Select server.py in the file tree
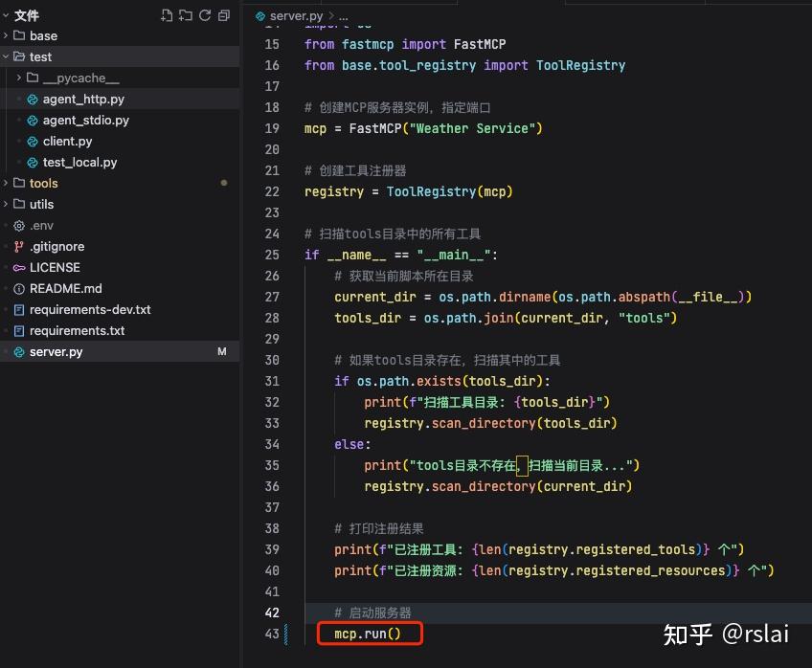The height and width of the screenshot is (668, 812). click(x=120, y=351)
